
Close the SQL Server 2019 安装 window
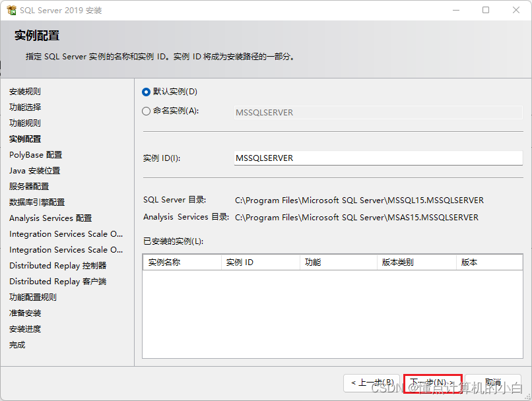point(516,10)
